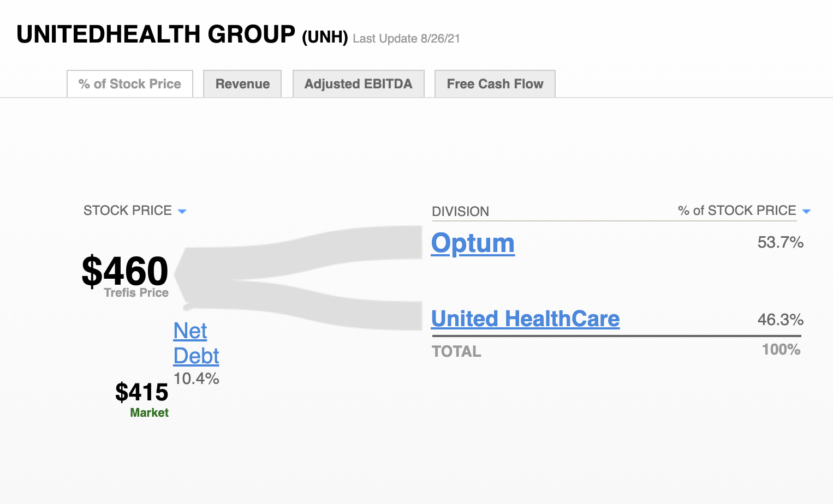The image size is (833, 504).
Task: Expand the % of STOCK PRICE dropdown arrow
Action: 806,212
